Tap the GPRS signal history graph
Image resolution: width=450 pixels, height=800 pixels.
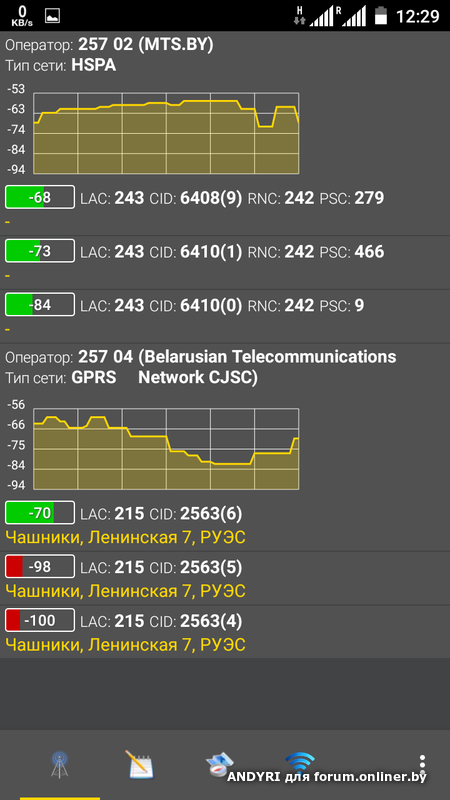[166, 449]
